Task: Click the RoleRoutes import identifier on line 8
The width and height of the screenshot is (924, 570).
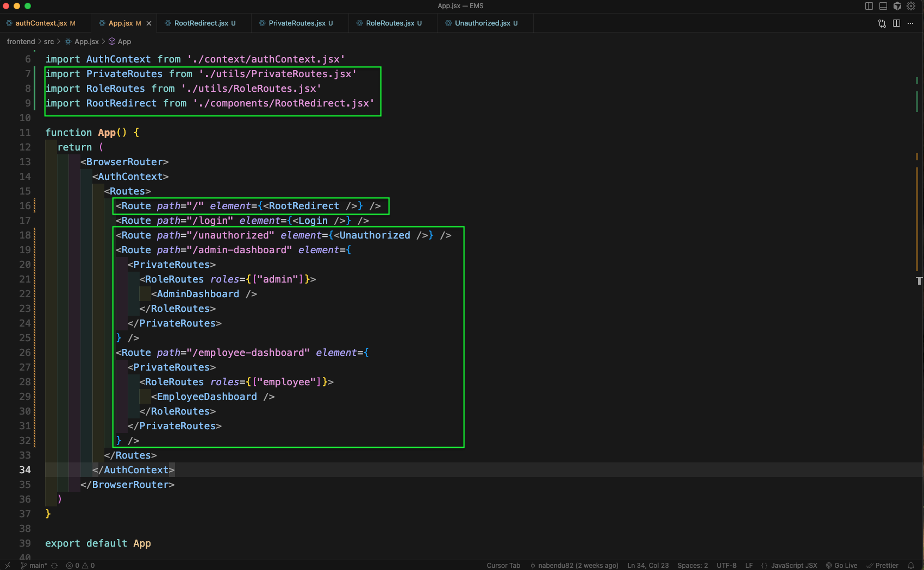Action: [116, 89]
